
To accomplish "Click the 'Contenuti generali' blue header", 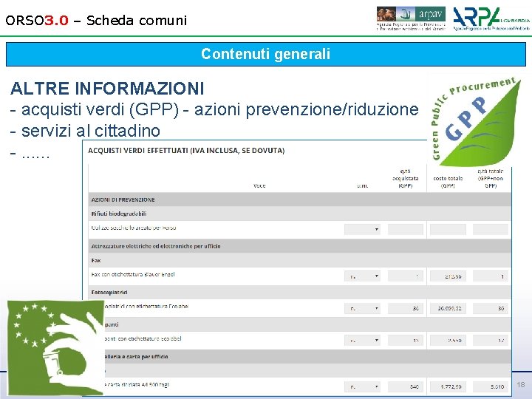I will pyautogui.click(x=266, y=54).
